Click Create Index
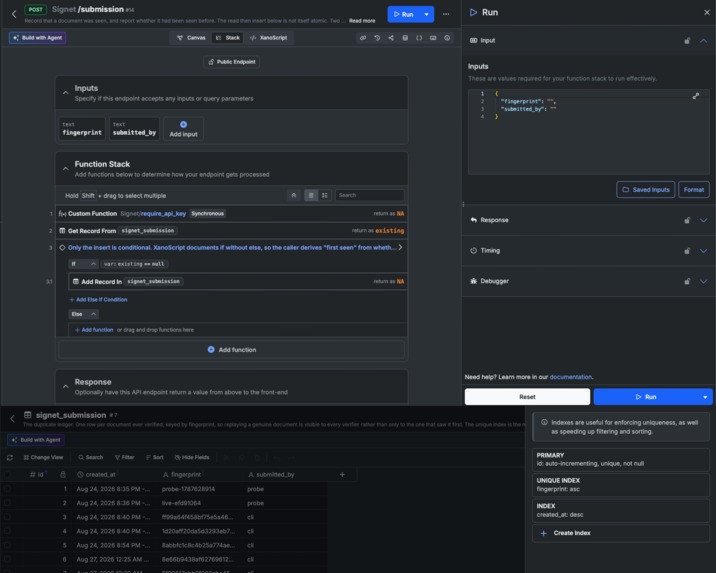This screenshot has width=716, height=573. (621, 533)
